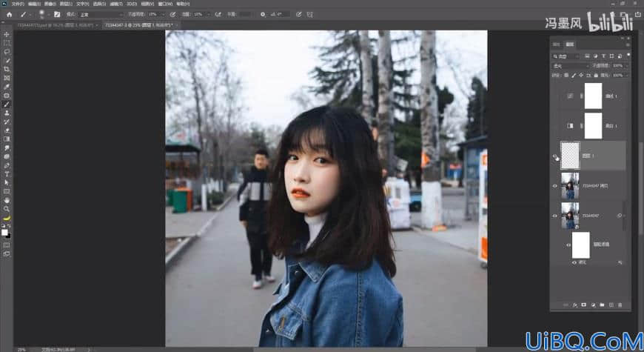Image resolution: width=644 pixels, height=352 pixels.
Task: Select the Path Selection tool
Action: click(x=7, y=182)
